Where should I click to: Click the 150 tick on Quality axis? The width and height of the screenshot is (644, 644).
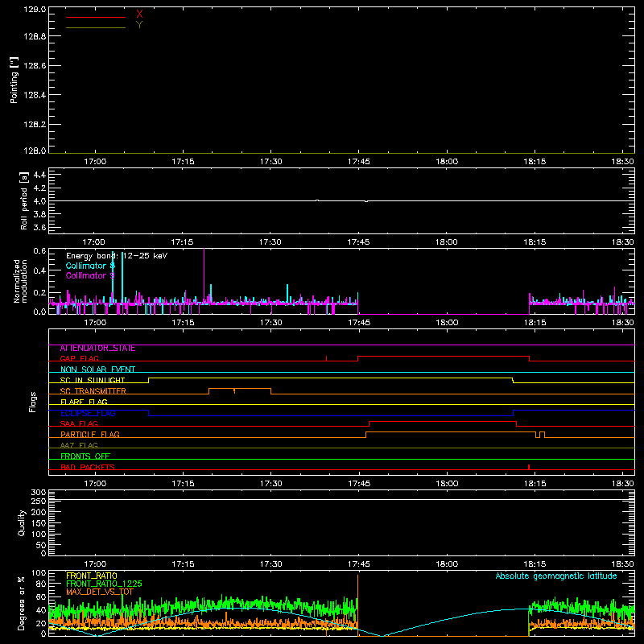click(x=39, y=523)
